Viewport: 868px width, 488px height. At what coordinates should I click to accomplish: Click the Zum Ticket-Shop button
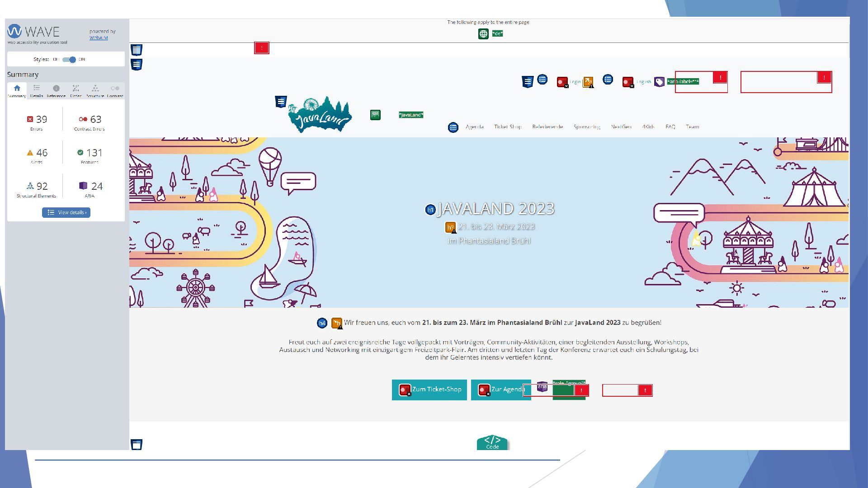429,390
